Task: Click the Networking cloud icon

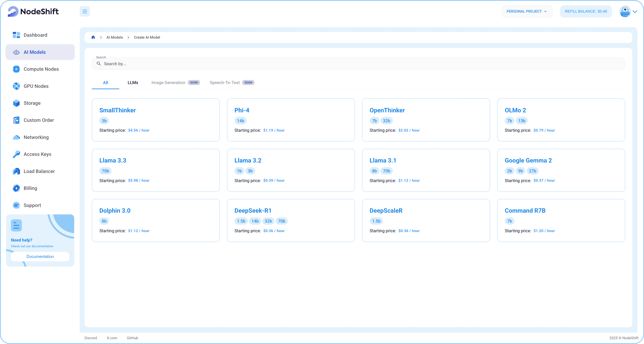Action: [16, 137]
